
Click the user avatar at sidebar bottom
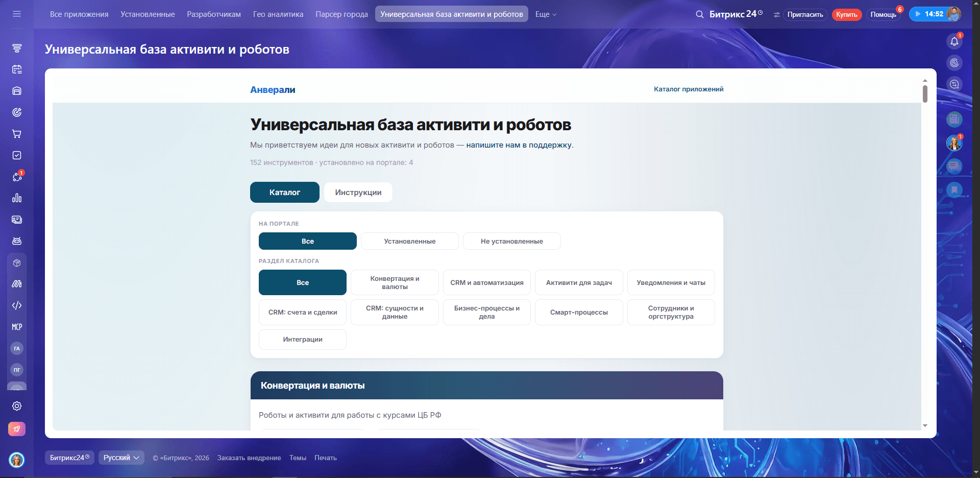pyautogui.click(x=17, y=460)
